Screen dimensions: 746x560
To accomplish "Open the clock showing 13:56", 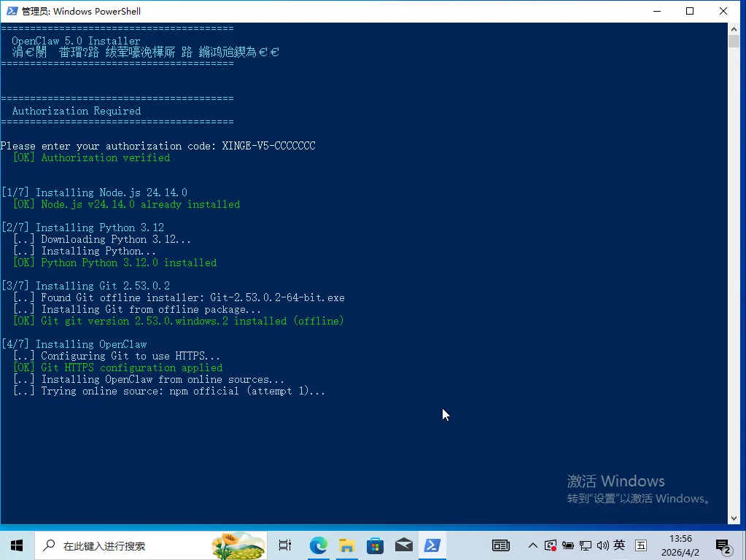I will coord(680,545).
